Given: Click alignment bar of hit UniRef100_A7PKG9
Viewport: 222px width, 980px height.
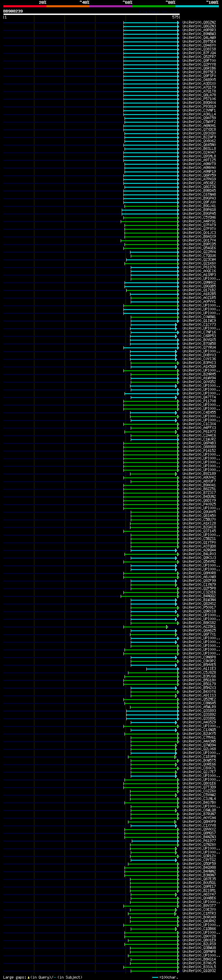Looking at the screenshot, I should [152, 179].
